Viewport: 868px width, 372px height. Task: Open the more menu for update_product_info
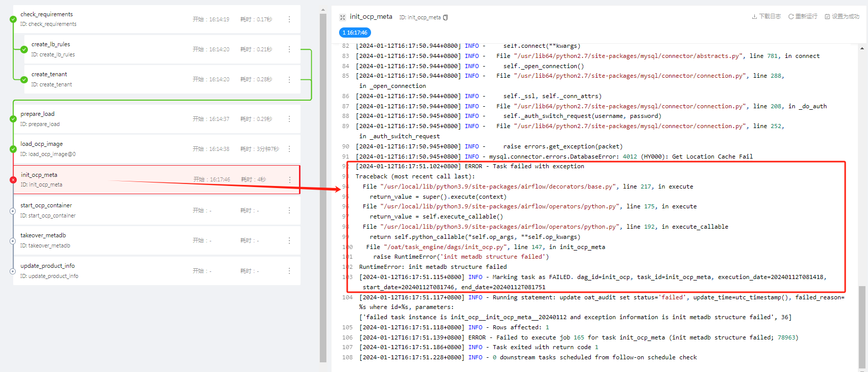(289, 271)
